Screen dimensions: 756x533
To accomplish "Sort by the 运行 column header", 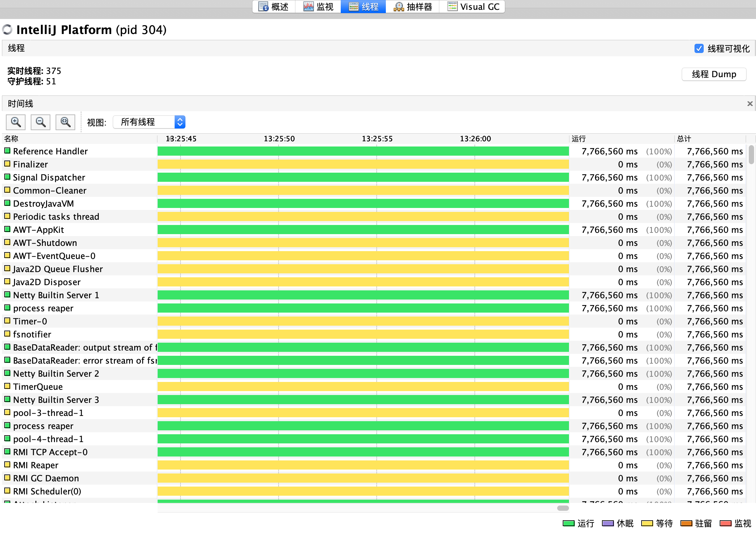I will (x=621, y=139).
